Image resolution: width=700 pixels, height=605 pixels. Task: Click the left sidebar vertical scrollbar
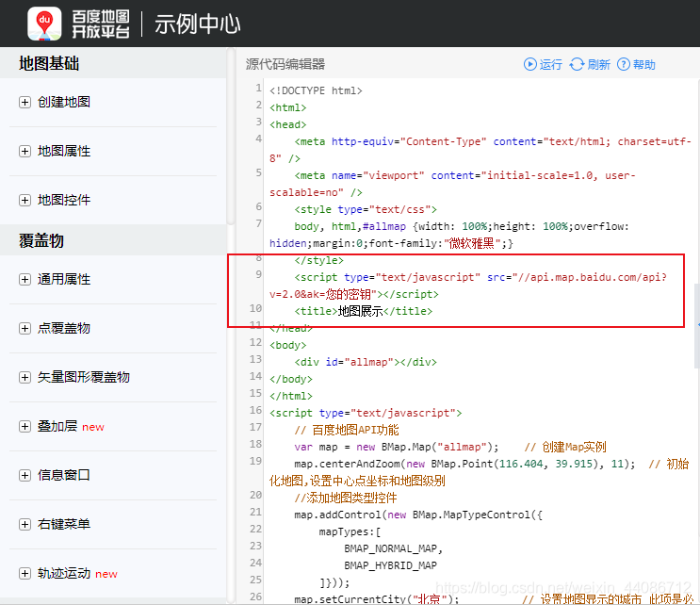click(231, 137)
